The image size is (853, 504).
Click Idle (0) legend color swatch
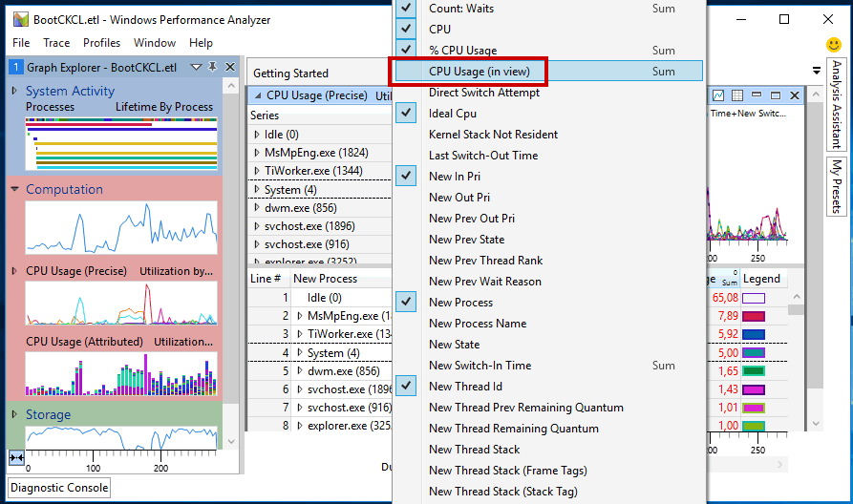754,298
